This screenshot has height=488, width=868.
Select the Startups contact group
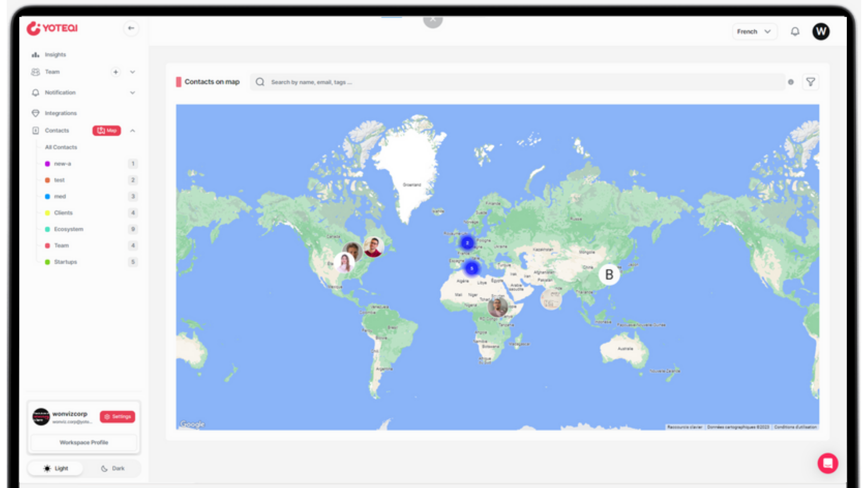click(65, 262)
